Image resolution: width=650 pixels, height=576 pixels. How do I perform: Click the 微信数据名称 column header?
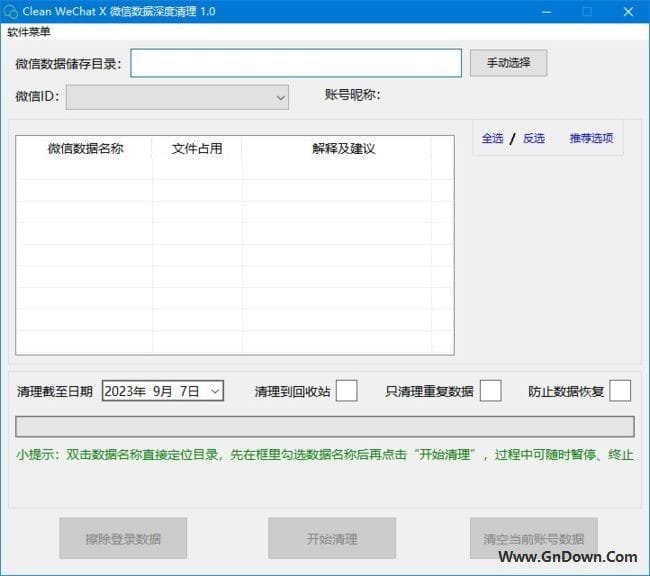[x=85, y=148]
